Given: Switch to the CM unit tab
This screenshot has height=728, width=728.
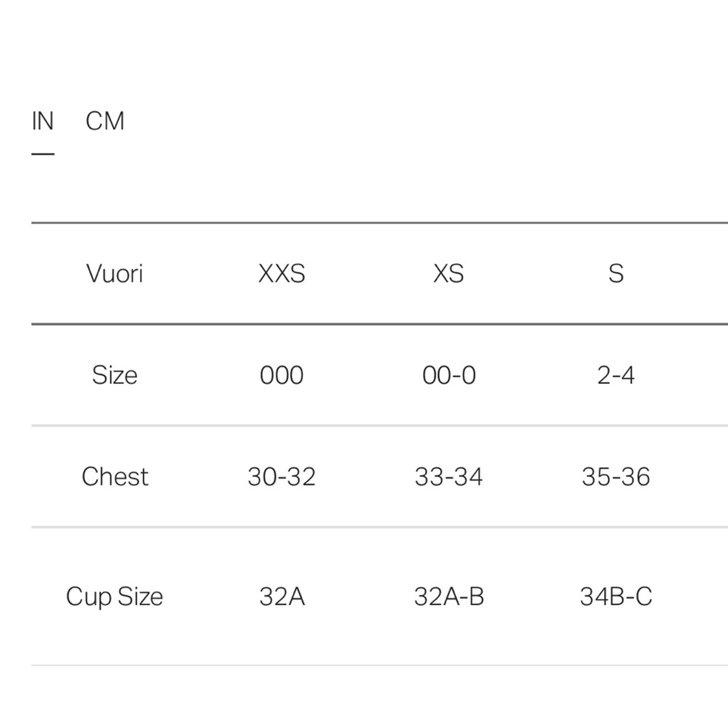Looking at the screenshot, I should [105, 121].
